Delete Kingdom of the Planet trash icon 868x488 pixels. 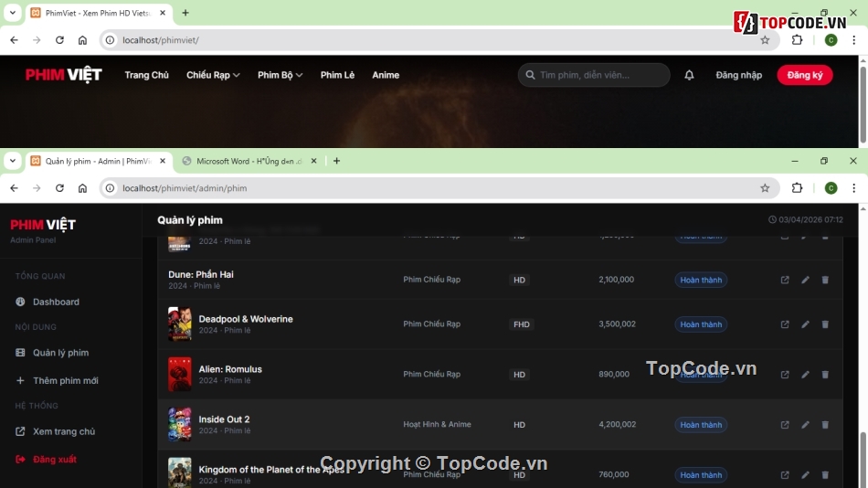pos(825,474)
